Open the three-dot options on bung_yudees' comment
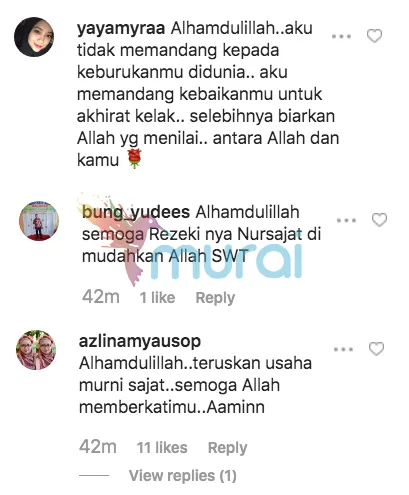Viewport: 409px width, 495px height. (347, 220)
